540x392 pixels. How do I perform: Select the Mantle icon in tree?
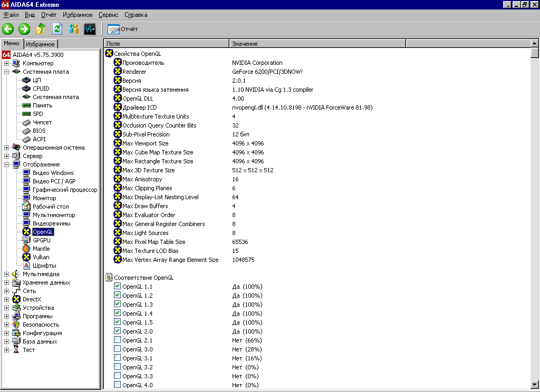coord(26,249)
